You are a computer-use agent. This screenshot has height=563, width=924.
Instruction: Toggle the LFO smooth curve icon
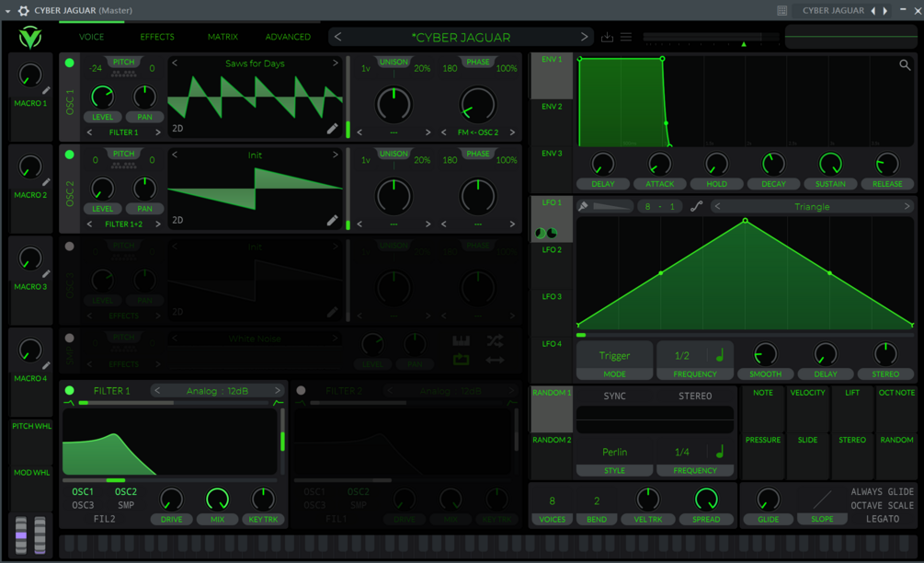[697, 206]
